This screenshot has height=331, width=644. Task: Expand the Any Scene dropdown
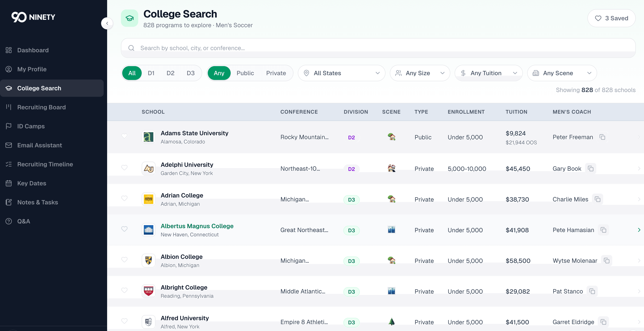click(562, 73)
